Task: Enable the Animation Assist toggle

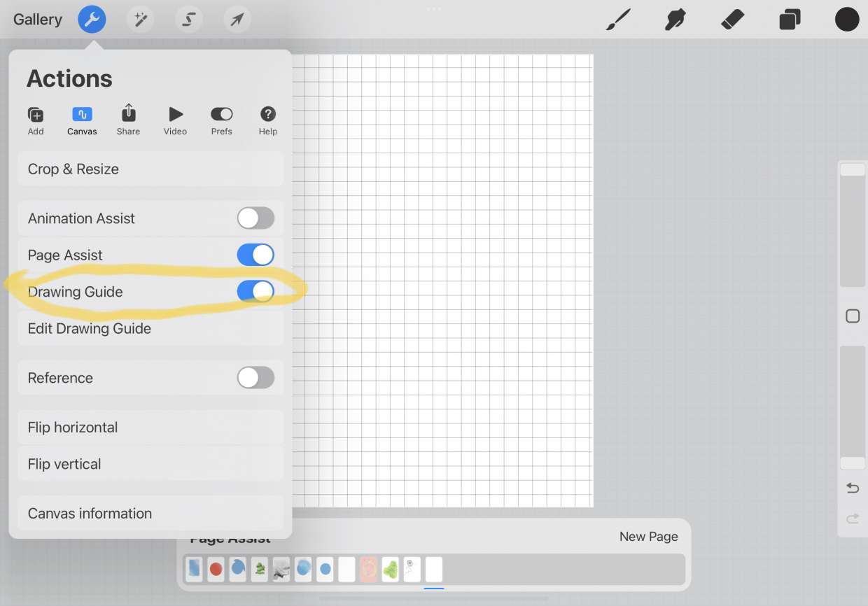Action: pos(255,218)
